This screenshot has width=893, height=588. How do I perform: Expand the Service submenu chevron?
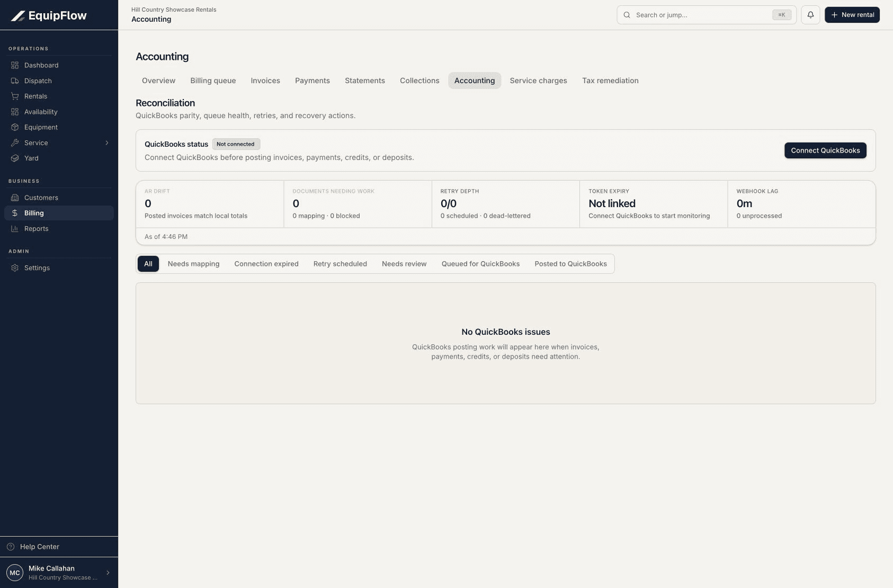click(x=107, y=143)
